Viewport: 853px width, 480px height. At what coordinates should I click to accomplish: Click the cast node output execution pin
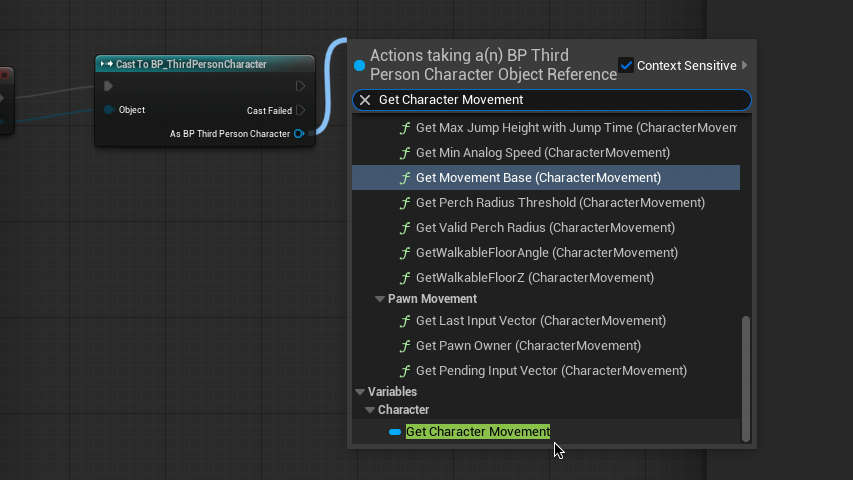(x=300, y=87)
